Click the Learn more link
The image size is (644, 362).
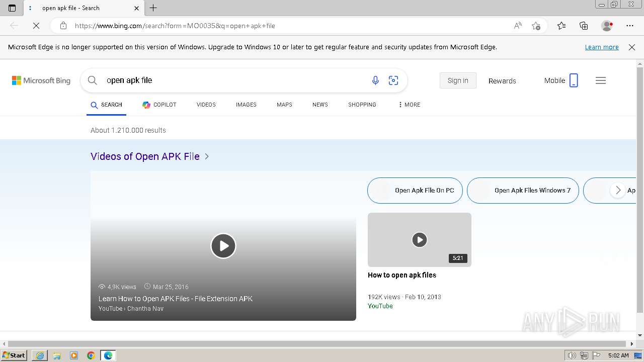(602, 47)
